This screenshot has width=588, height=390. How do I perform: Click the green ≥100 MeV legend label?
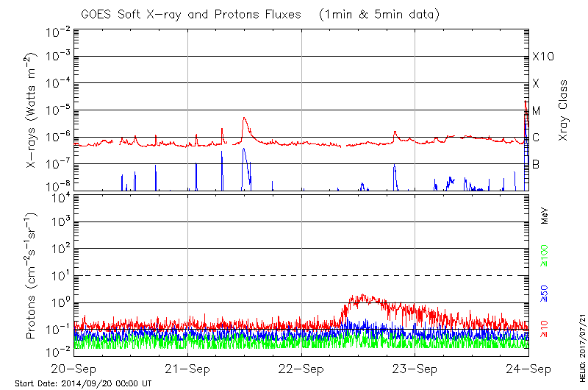point(545,255)
